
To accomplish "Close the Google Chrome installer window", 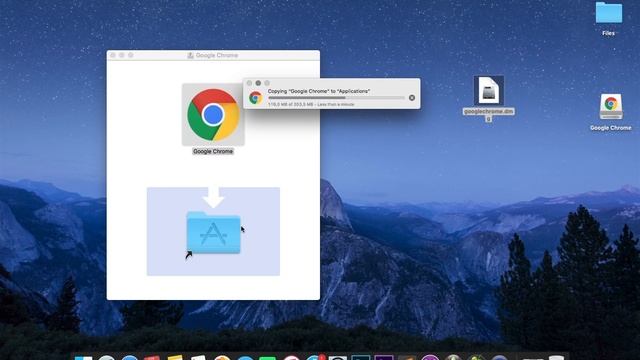I will pos(113,55).
